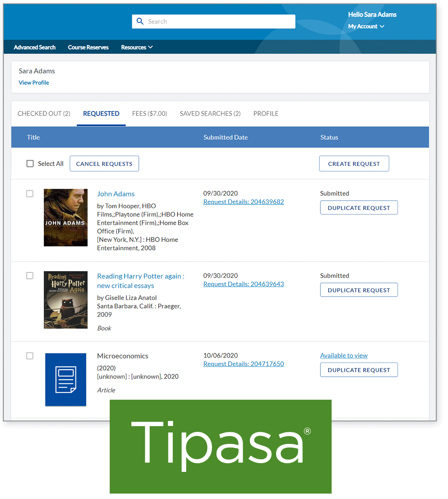Open Advanced Search in the navigation bar

point(35,47)
